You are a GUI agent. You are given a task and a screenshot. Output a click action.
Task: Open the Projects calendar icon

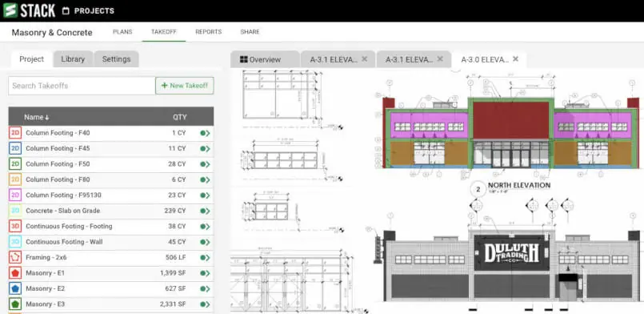[66, 10]
